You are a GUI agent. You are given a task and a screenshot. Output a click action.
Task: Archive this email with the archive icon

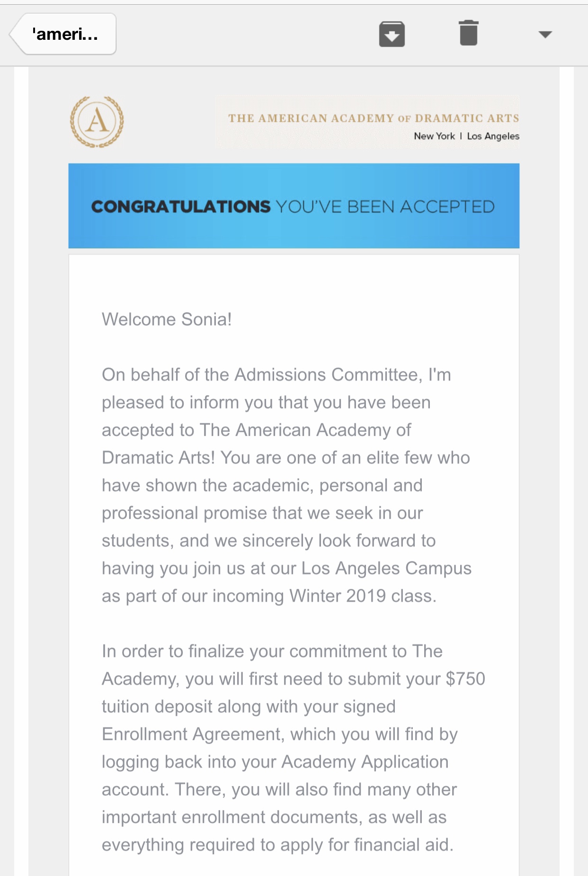[x=392, y=34]
